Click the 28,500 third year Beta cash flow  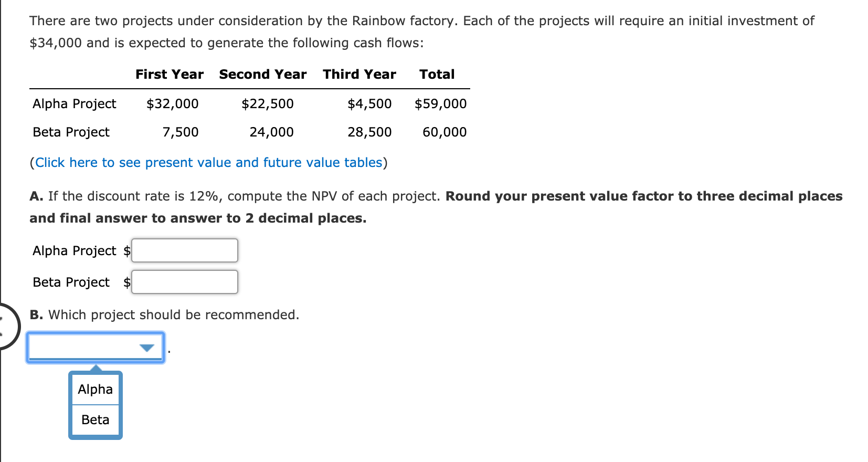pyautogui.click(x=369, y=132)
